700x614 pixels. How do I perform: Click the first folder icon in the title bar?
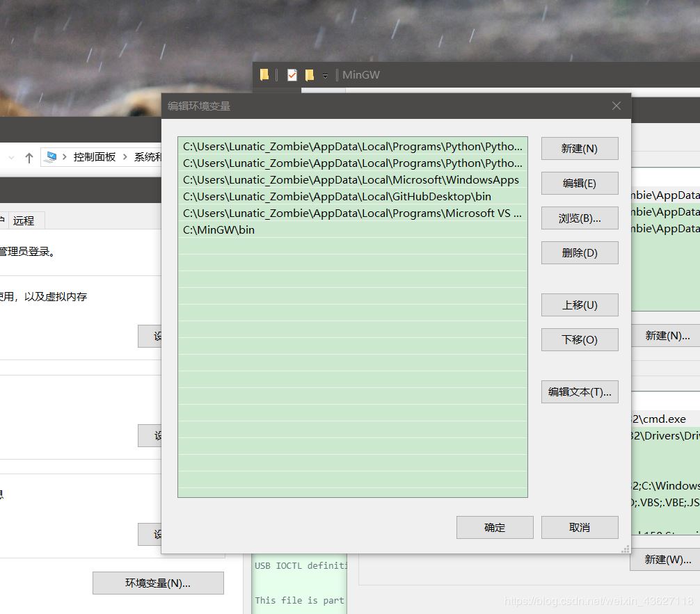pos(264,74)
